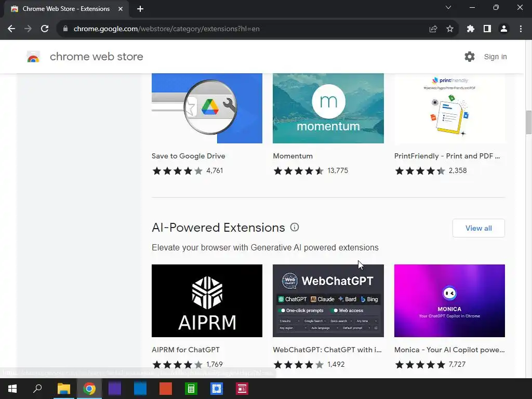Viewport: 532px width, 399px height.
Task: Open the blue gear-square taskbar app
Action: coord(217,389)
